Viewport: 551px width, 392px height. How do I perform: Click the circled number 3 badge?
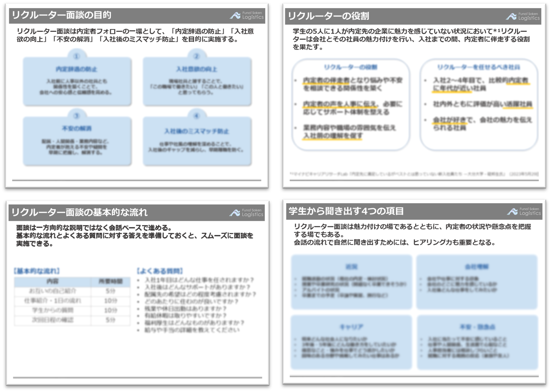tap(77, 116)
